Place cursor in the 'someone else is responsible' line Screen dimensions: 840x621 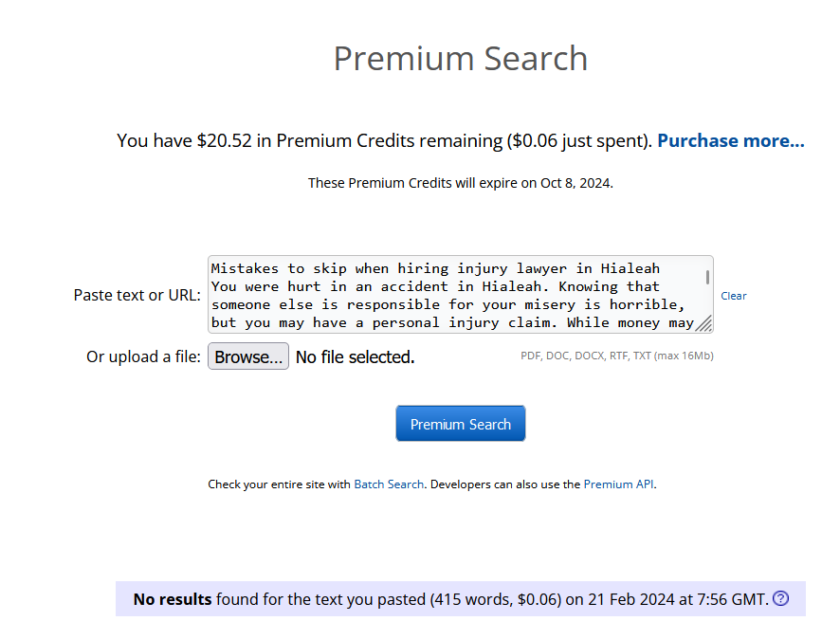click(326, 305)
